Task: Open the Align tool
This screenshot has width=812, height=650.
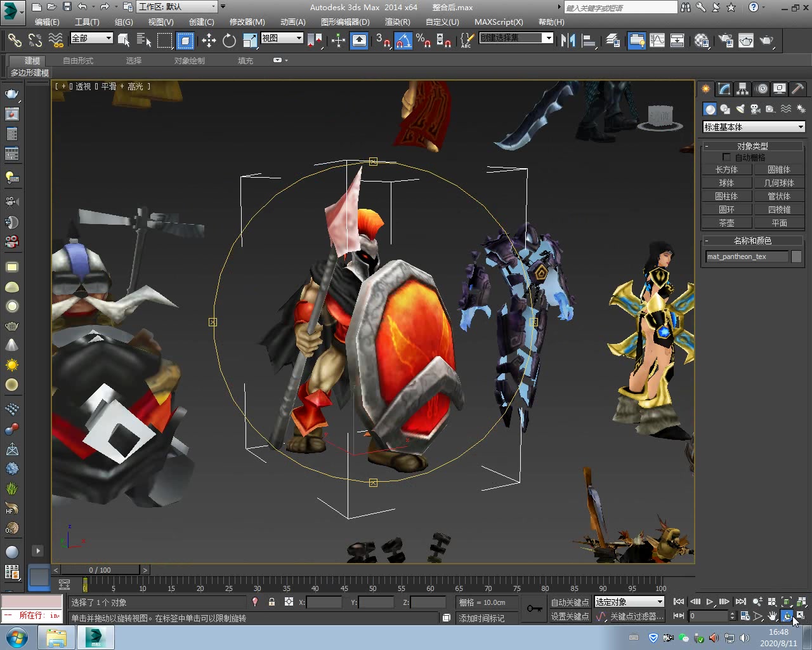Action: [x=589, y=41]
